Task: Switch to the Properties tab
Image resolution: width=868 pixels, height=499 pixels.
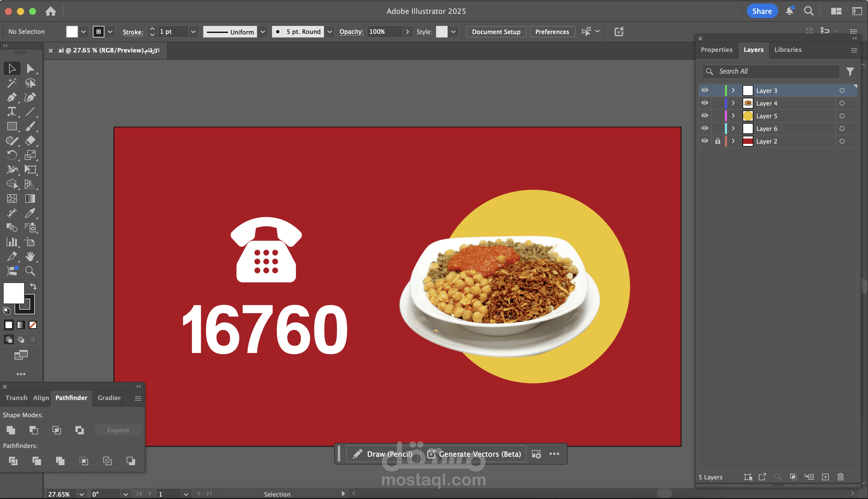Action: click(716, 50)
